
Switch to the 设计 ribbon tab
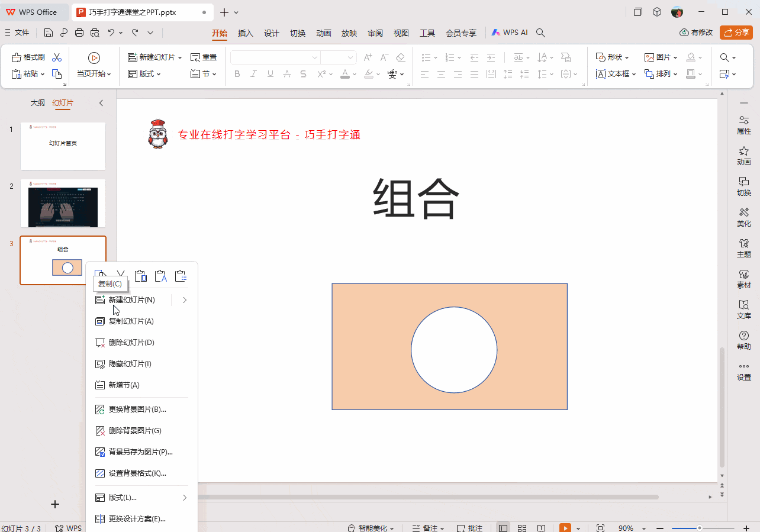point(272,33)
